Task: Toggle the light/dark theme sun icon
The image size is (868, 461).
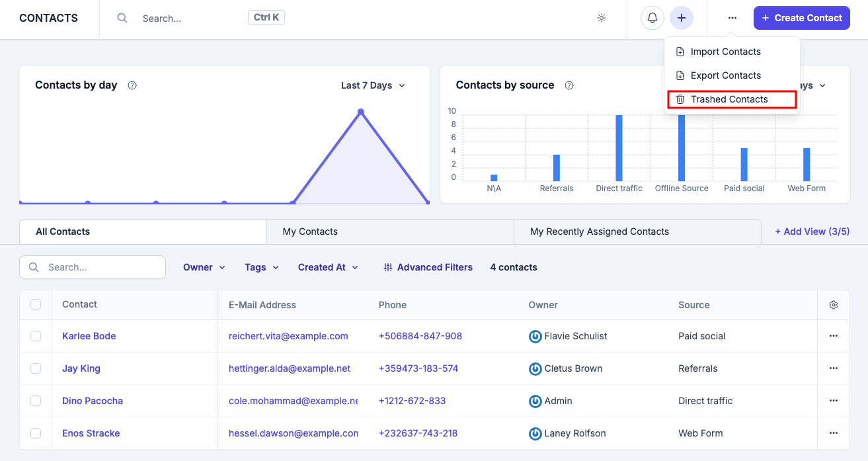Action: (x=602, y=19)
